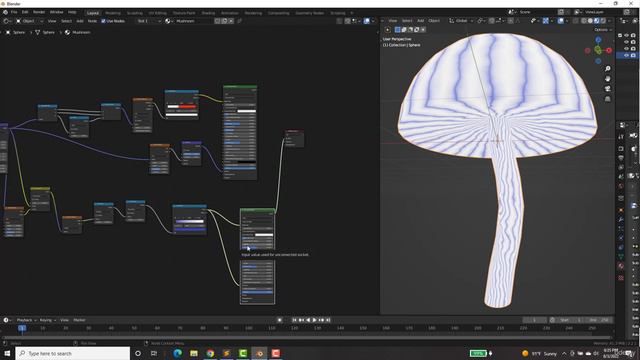The image size is (640, 360).
Task: Open 3D viewport View menu
Action: tap(393, 20)
